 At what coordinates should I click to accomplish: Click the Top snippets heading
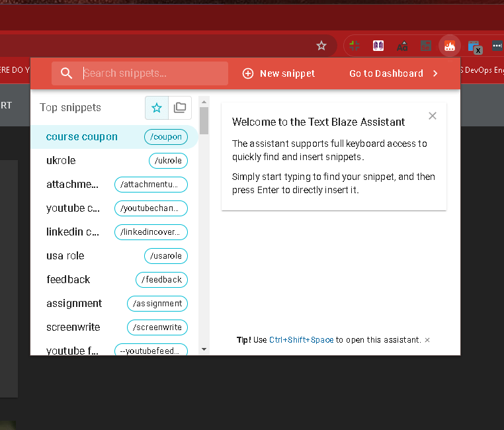click(70, 108)
